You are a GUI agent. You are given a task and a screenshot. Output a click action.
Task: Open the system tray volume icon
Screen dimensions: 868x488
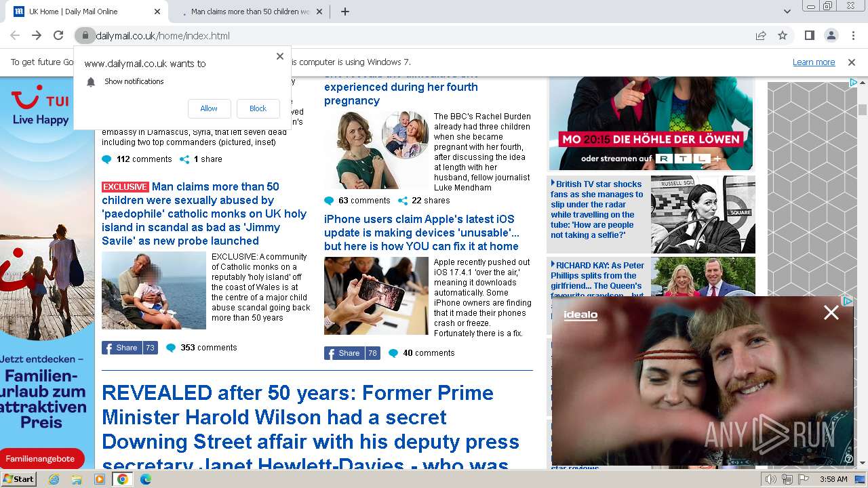click(771, 479)
